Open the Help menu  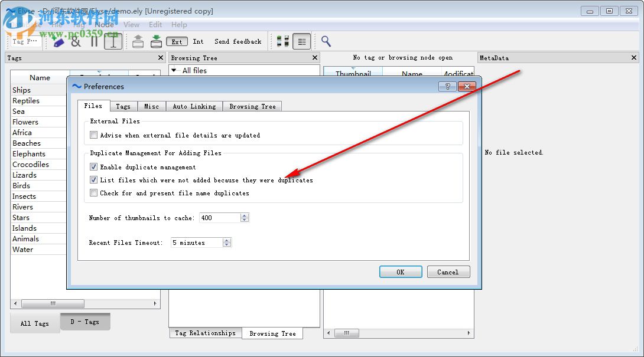tap(179, 25)
